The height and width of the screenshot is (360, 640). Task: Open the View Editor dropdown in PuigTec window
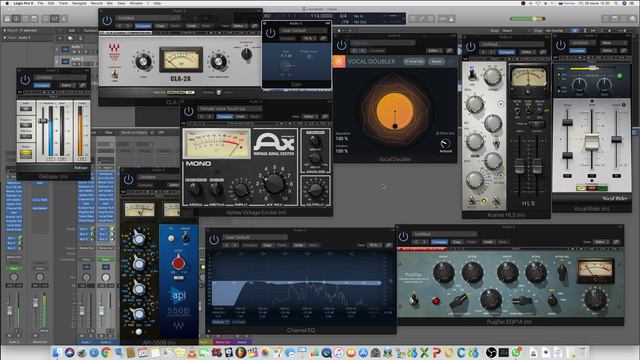pyautogui.click(x=602, y=242)
